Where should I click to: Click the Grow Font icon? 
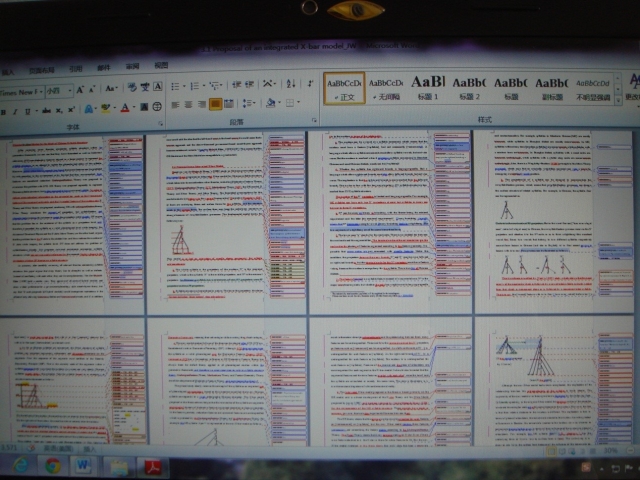[82, 90]
